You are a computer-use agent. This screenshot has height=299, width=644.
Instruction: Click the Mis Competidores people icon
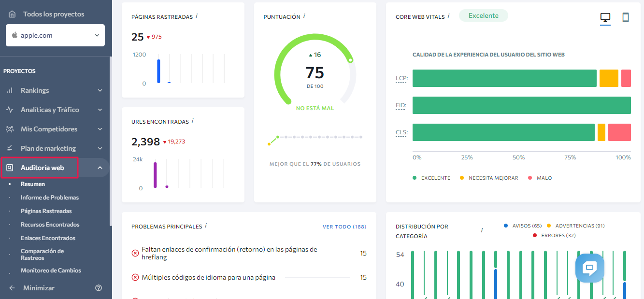point(10,129)
